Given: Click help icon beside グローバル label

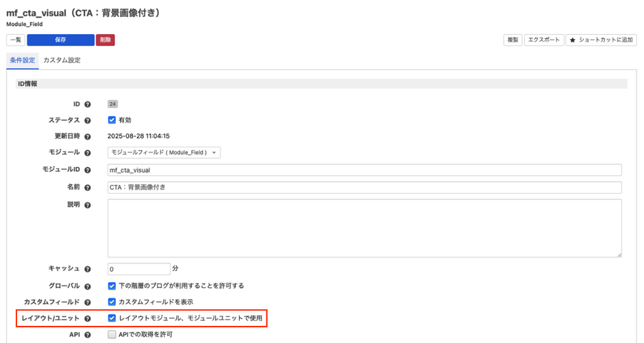Looking at the screenshot, I should pyautogui.click(x=88, y=286).
